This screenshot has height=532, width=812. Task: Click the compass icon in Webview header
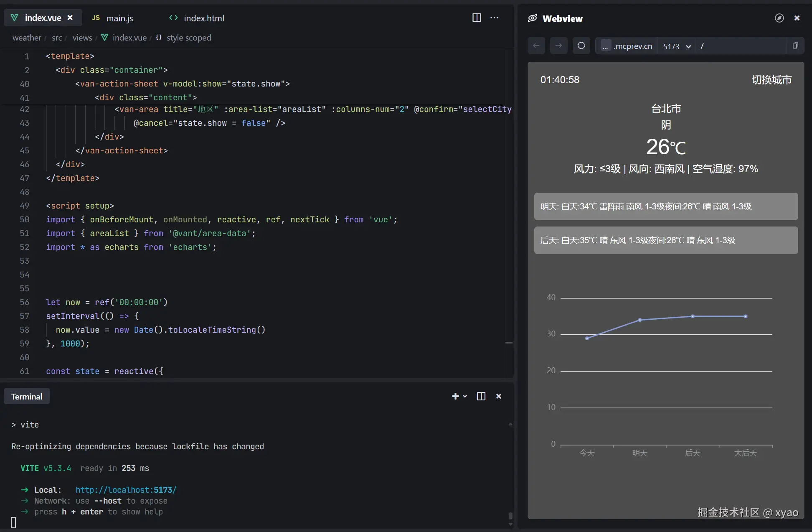pyautogui.click(x=779, y=18)
